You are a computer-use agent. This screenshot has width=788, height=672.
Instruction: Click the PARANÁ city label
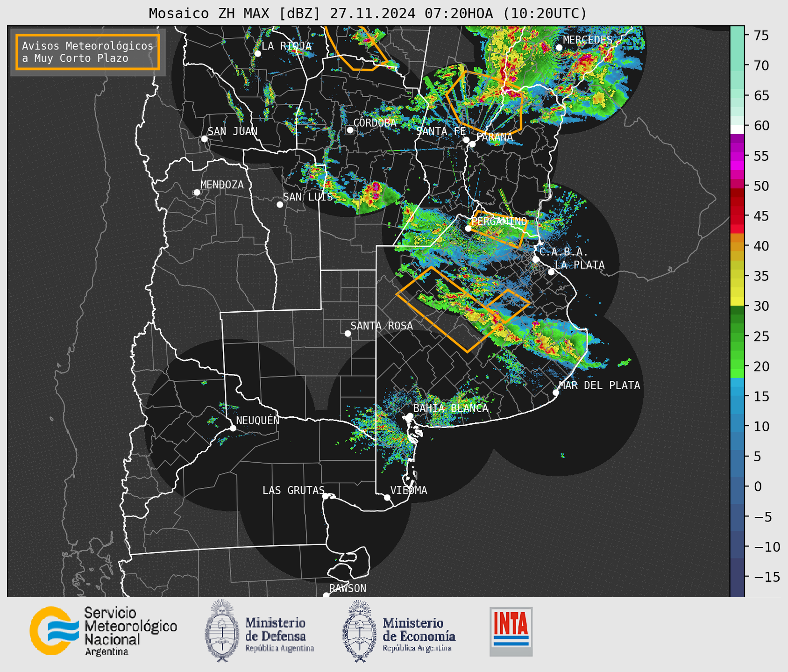(x=494, y=137)
